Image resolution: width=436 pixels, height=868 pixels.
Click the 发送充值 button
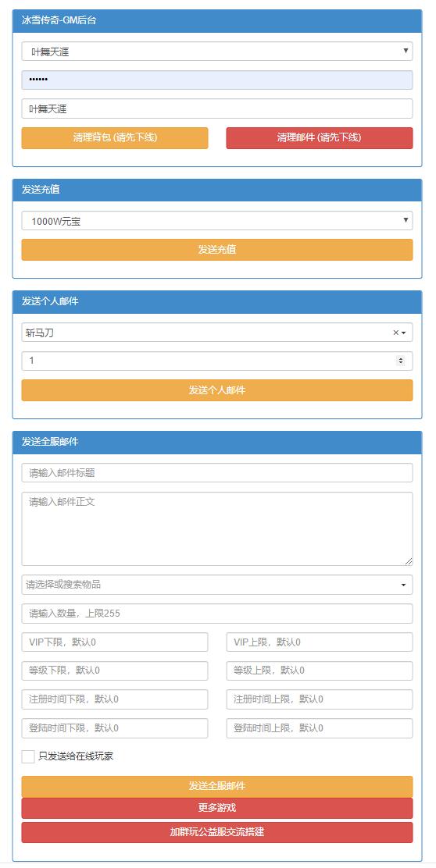pyautogui.click(x=217, y=250)
